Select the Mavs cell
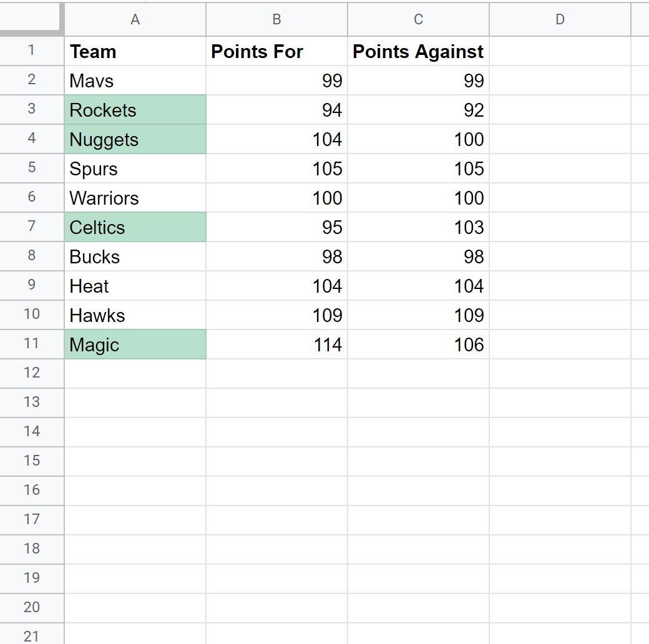The height and width of the screenshot is (644, 649). point(135,80)
